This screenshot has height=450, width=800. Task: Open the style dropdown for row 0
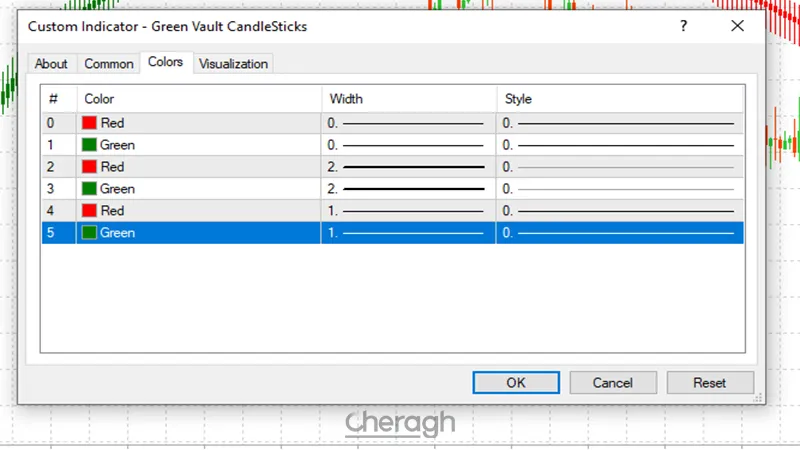coord(619,123)
